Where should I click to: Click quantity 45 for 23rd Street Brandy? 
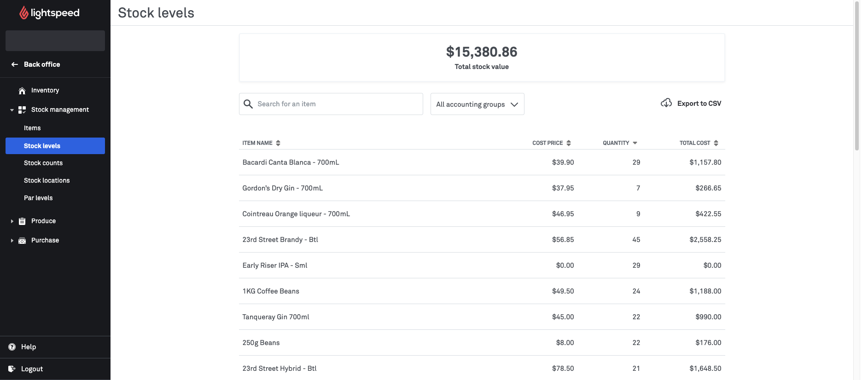point(636,240)
